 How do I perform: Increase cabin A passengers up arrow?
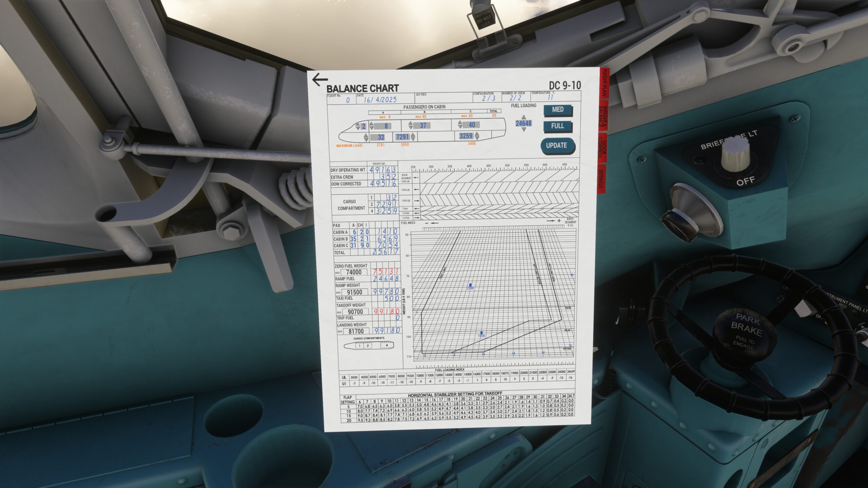pos(371,124)
